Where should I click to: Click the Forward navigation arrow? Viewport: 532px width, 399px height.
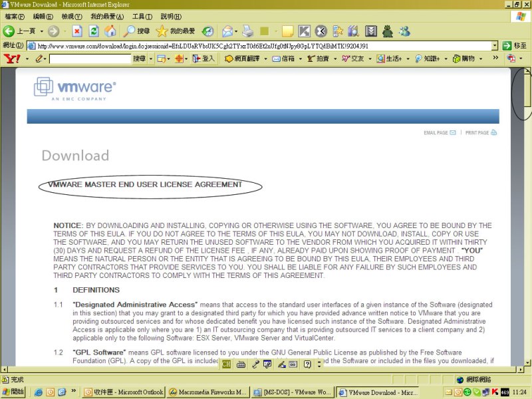[53, 31]
